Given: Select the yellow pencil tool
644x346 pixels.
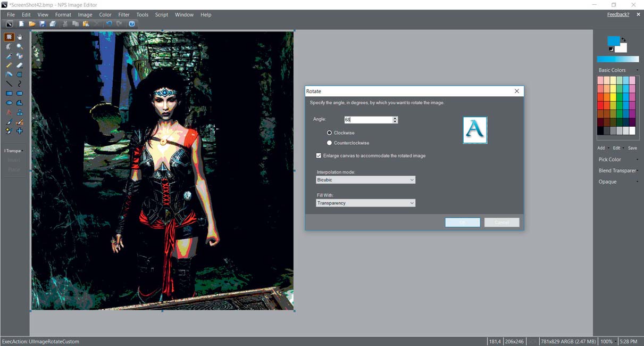Looking at the screenshot, I should coord(9,65).
